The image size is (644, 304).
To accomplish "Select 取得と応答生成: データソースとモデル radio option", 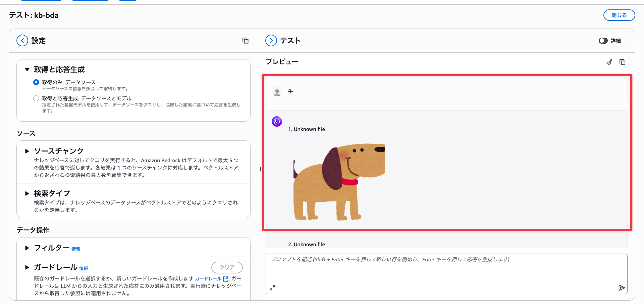I will [x=36, y=98].
